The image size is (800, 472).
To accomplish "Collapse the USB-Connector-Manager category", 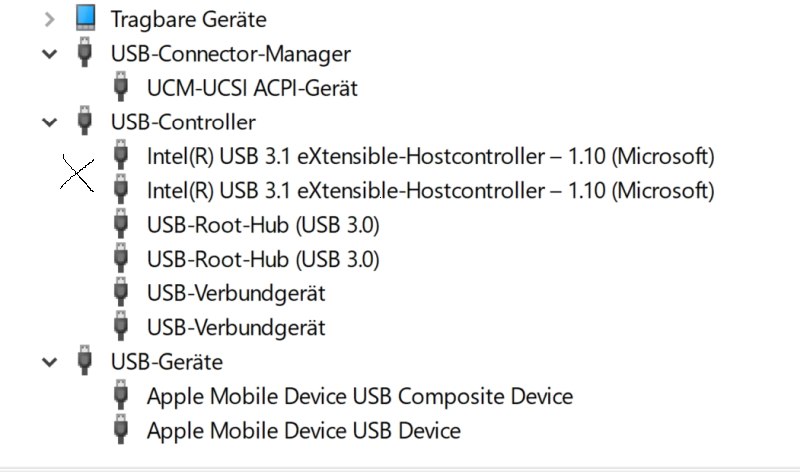I will [49, 54].
